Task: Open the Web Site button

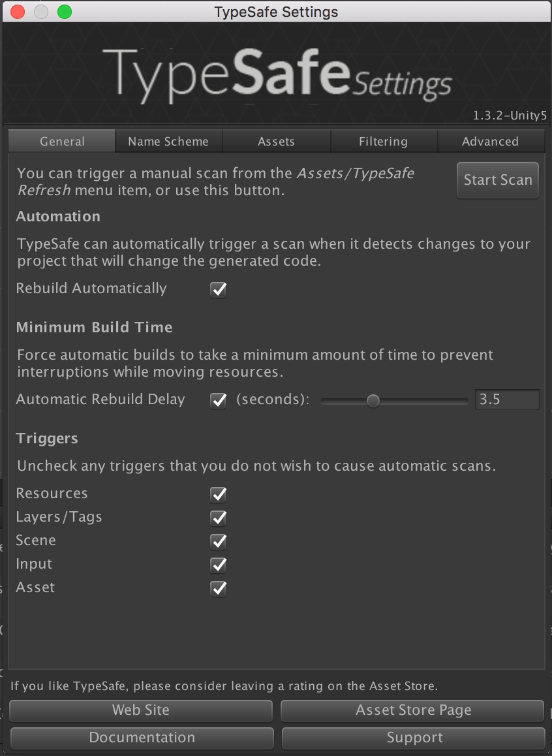Action: [141, 710]
